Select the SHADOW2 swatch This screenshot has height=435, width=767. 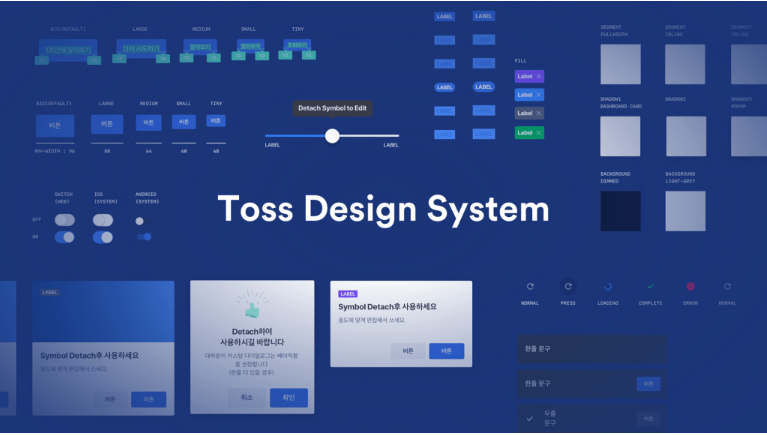(x=686, y=137)
